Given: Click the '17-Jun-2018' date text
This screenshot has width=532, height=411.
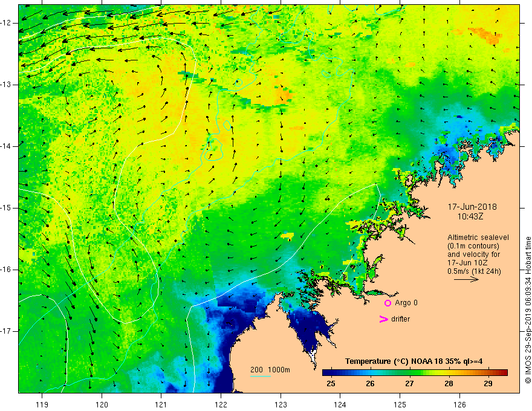Looking at the screenshot, I should coord(472,207).
